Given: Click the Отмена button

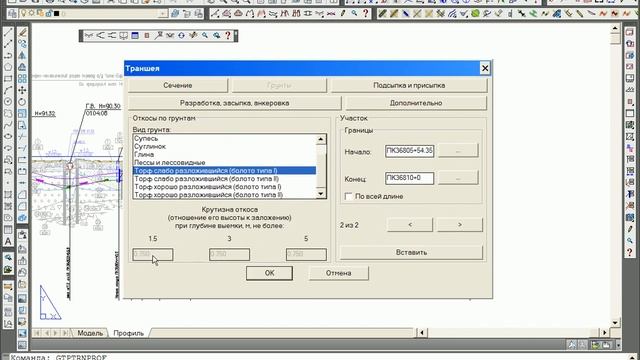Looking at the screenshot, I should 338,273.
